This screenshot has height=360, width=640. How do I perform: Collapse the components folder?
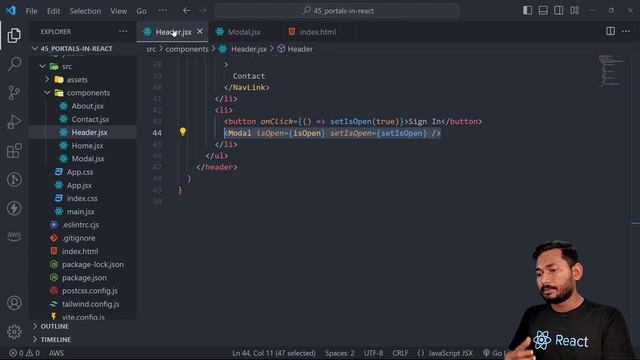47,93
